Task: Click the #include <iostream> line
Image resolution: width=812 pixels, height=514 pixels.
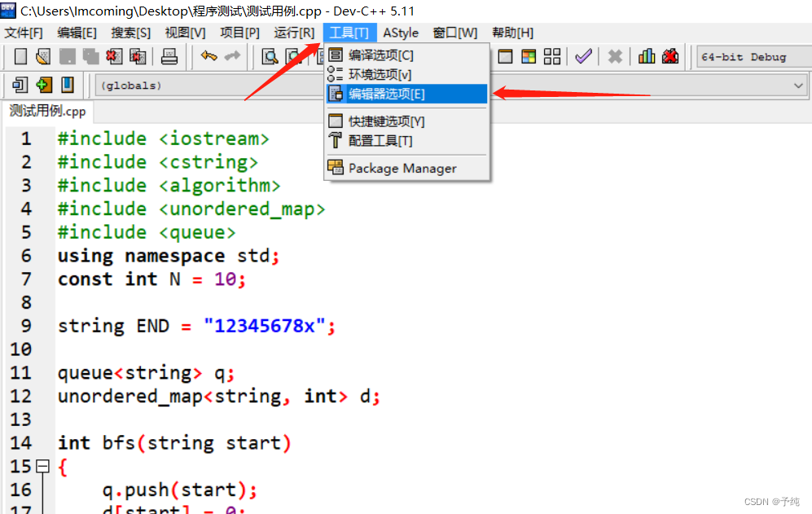Action: (164, 138)
